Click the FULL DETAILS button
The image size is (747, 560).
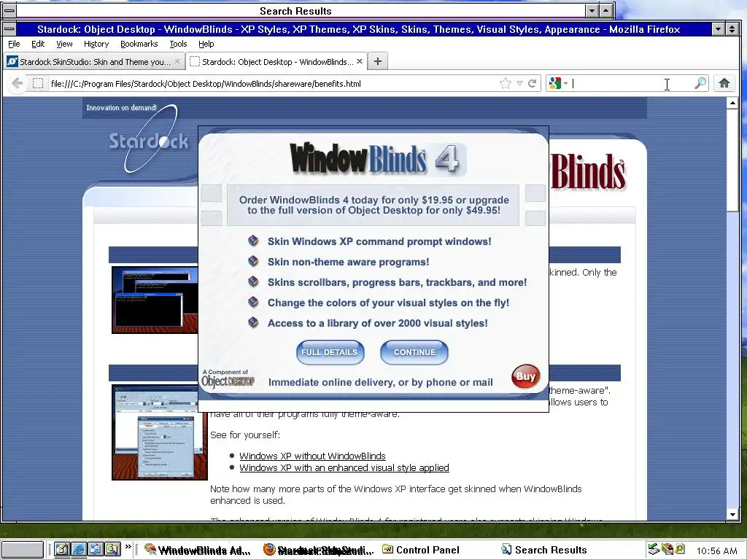[x=330, y=352]
